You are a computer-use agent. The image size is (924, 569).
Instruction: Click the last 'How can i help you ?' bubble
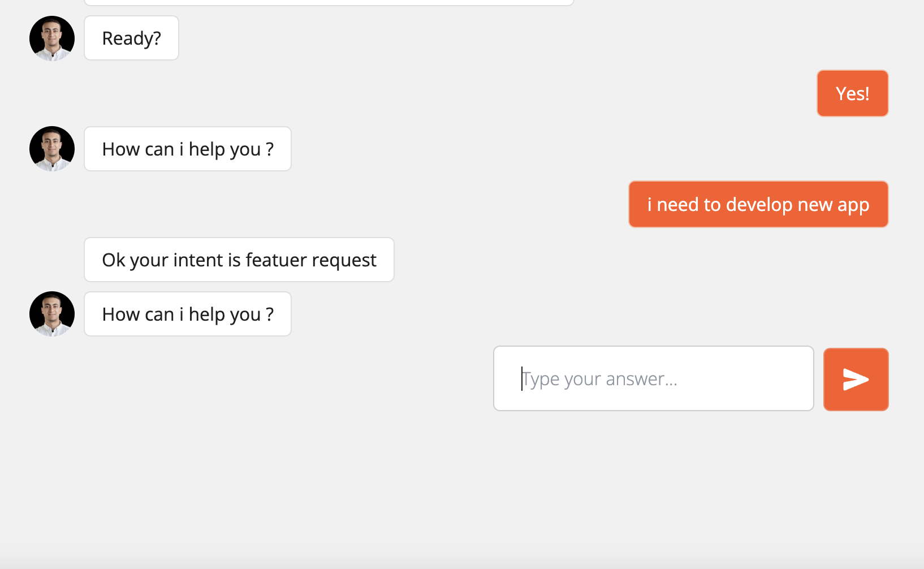tap(188, 314)
